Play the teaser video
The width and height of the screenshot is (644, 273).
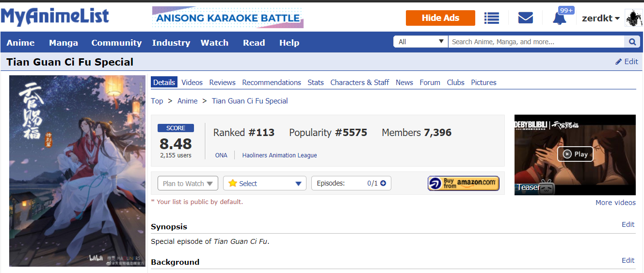(x=575, y=154)
